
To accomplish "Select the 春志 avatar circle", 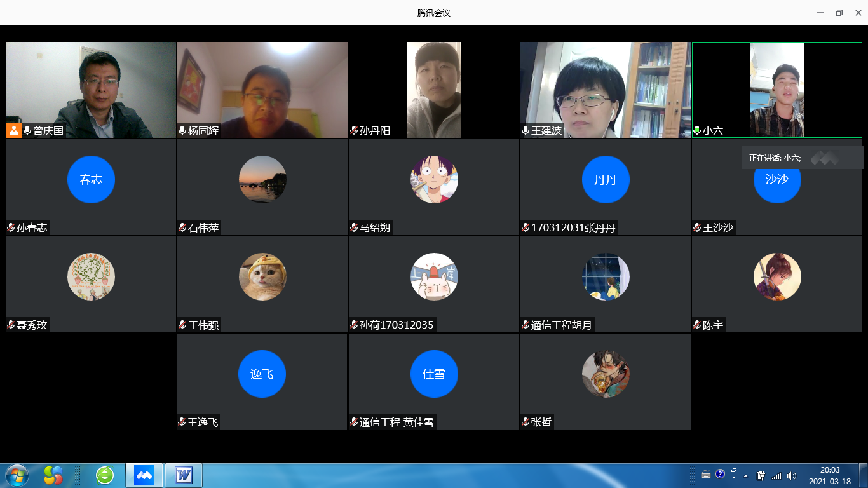I will point(91,179).
